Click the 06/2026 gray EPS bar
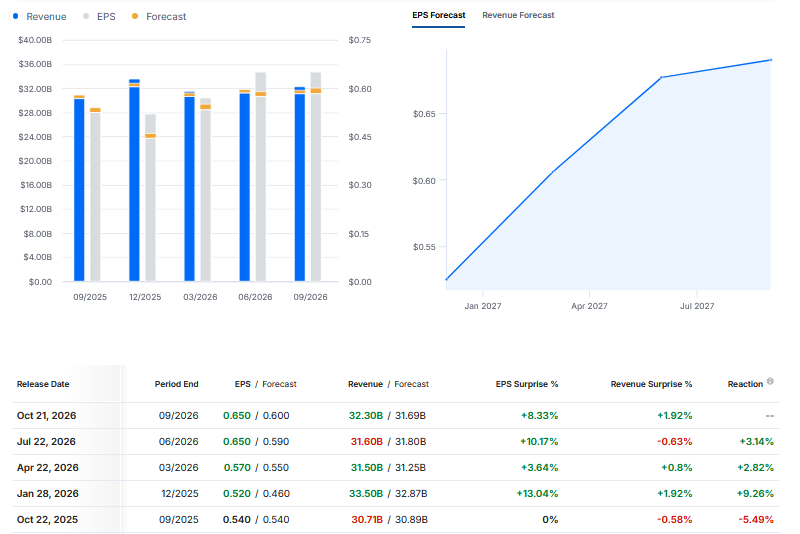This screenshot has height=534, width=800. [x=261, y=177]
